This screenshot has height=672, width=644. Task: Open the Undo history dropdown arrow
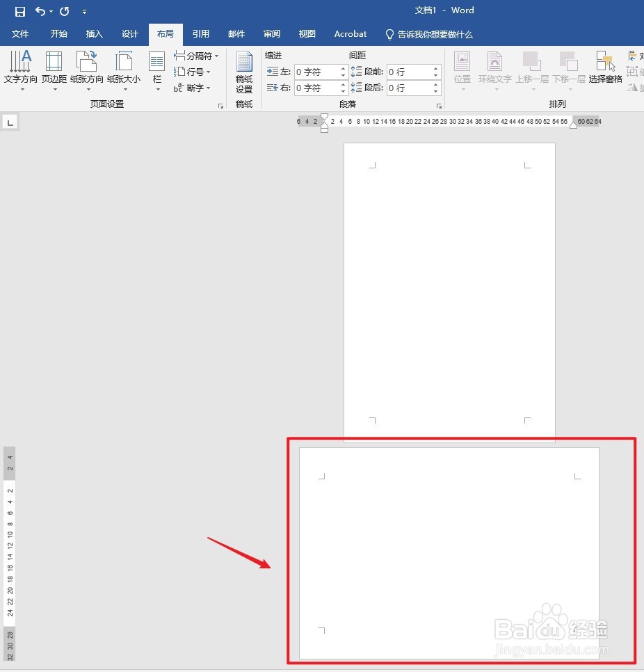coord(51,12)
